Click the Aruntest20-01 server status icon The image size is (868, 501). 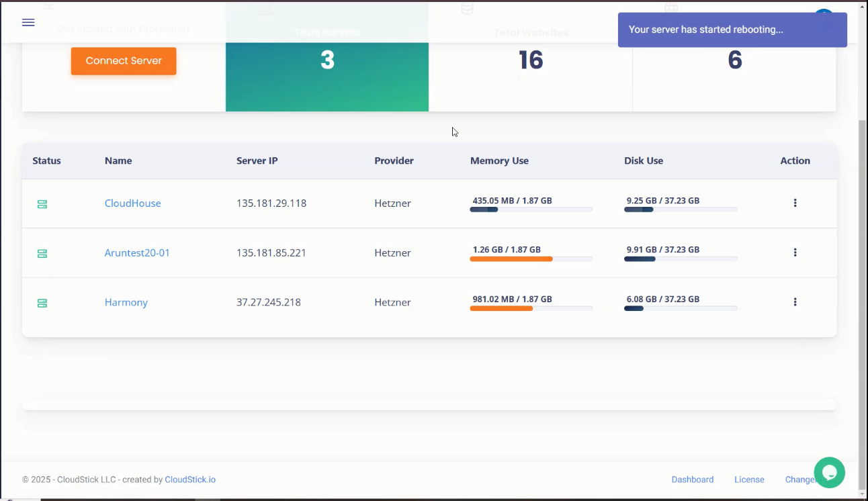click(42, 254)
